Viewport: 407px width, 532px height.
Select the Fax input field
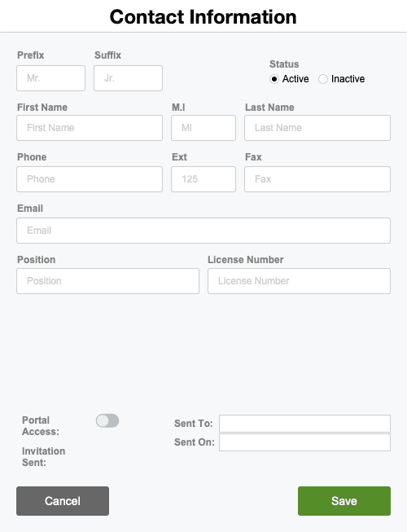[x=317, y=178]
